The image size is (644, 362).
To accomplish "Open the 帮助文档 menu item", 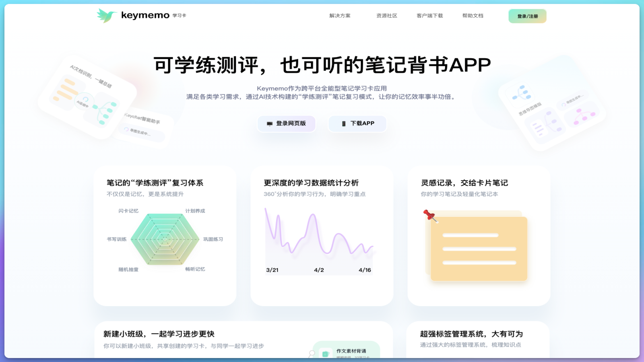I will point(473,16).
